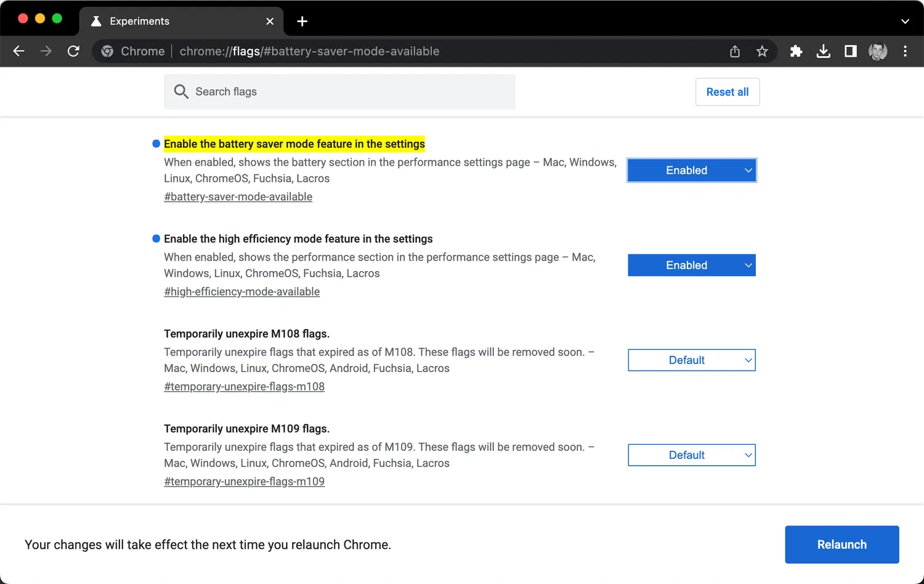This screenshot has height=584, width=924.
Task: Click the Reset all button
Action: click(727, 92)
